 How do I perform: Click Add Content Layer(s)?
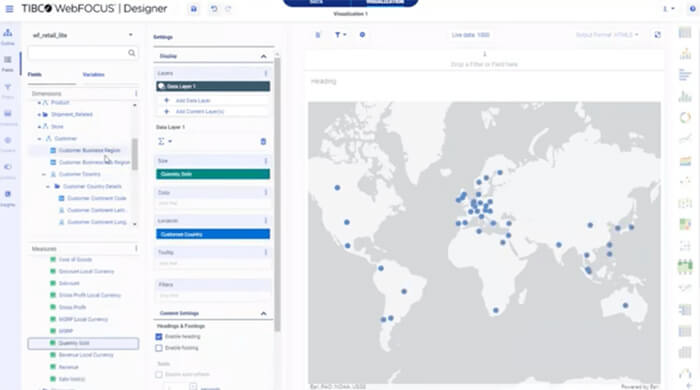(x=199, y=112)
